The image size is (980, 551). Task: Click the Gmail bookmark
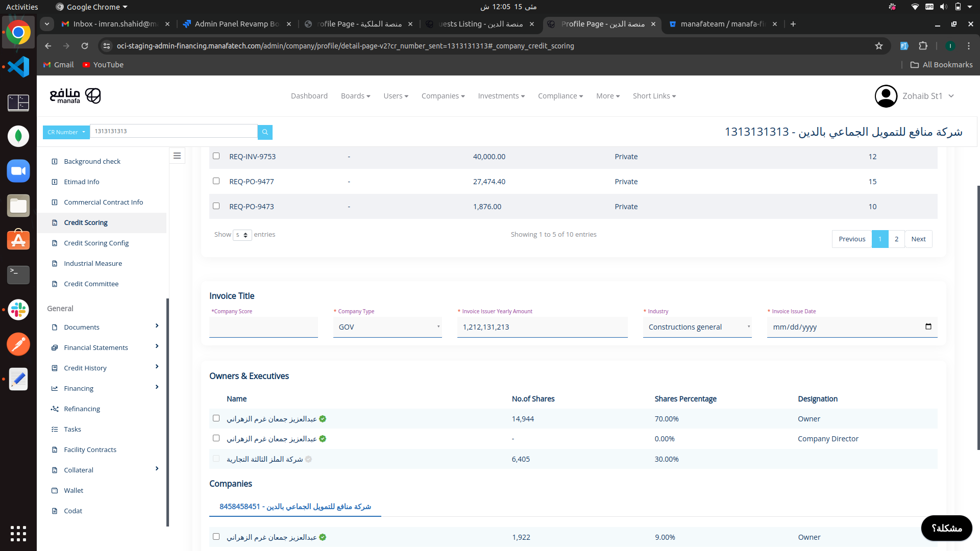59,65
